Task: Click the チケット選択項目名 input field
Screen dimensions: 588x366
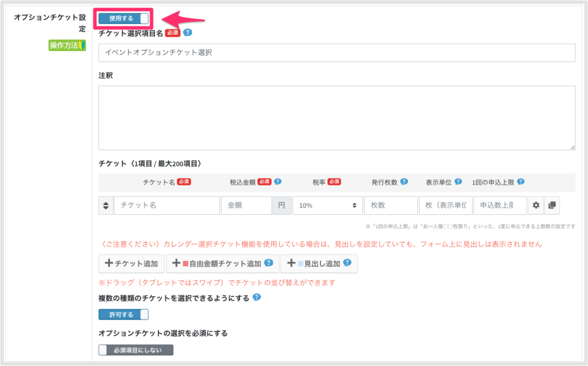Action: [336, 52]
